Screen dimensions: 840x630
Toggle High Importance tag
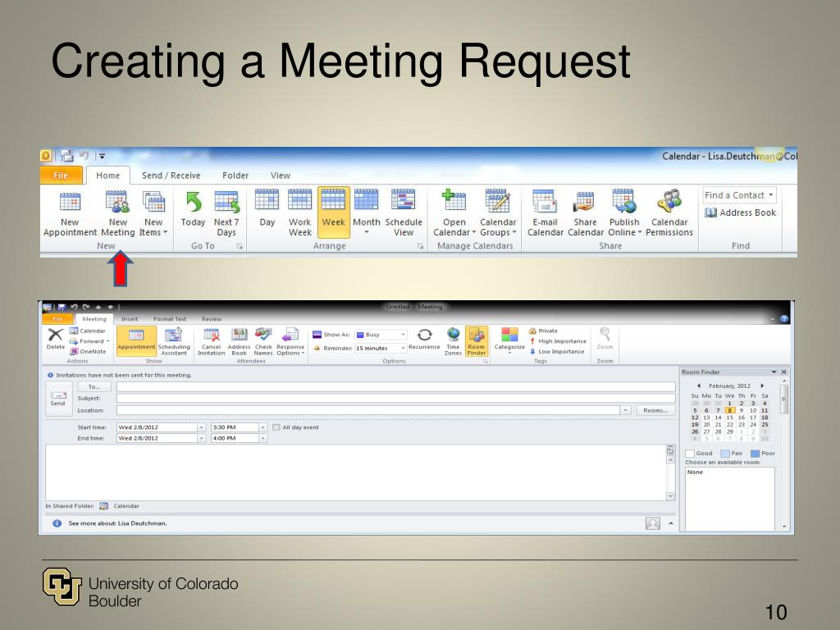pyautogui.click(x=558, y=341)
